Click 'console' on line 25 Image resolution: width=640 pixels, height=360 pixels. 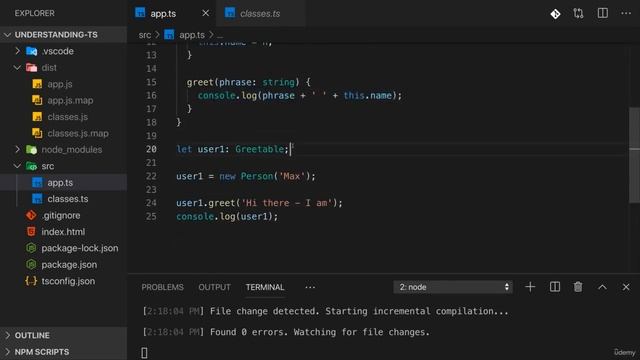point(195,216)
